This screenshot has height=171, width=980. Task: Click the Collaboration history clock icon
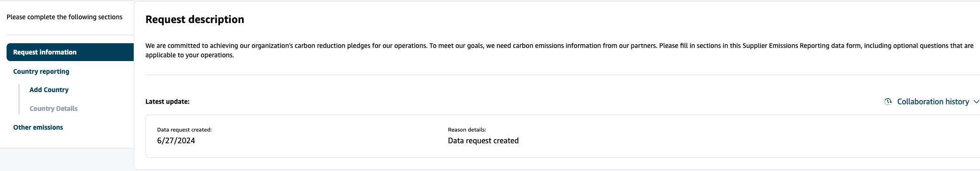pos(888,101)
